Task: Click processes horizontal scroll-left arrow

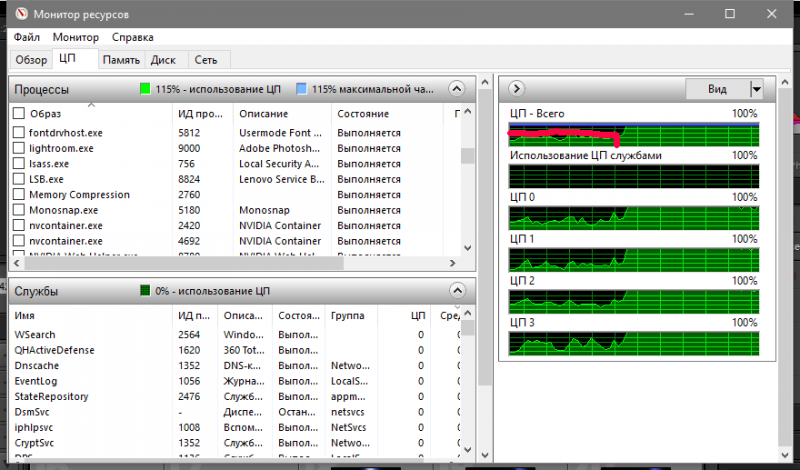Action: pyautogui.click(x=17, y=263)
